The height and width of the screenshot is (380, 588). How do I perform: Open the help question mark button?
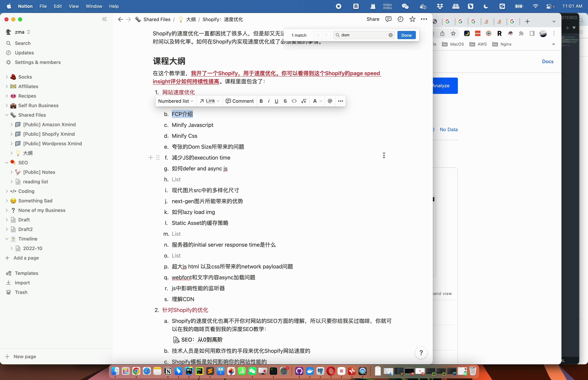click(x=421, y=353)
